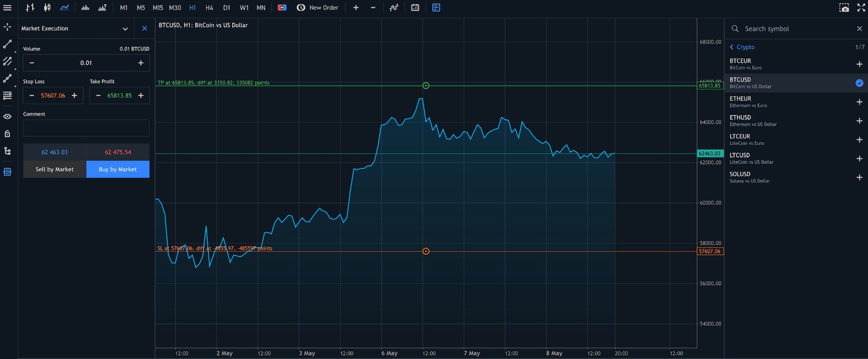Select the MN timeframe
The width and height of the screenshot is (868, 359).
point(261,8)
